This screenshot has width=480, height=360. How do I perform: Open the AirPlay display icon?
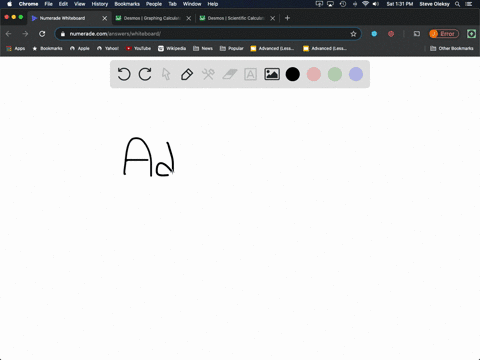point(330,4)
